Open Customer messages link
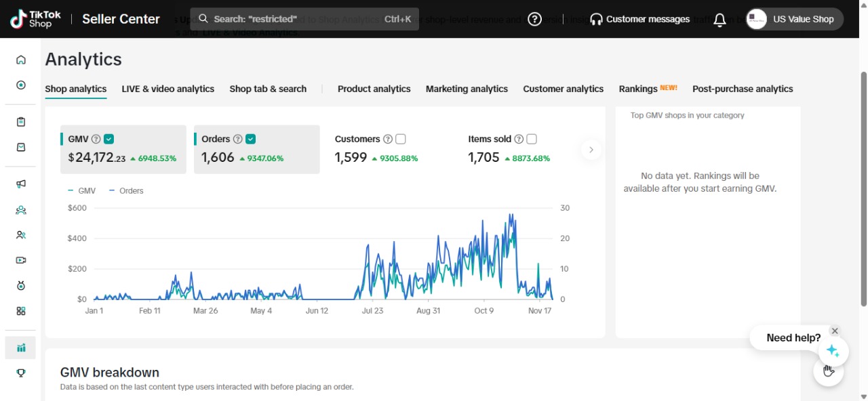This screenshot has width=868, height=401. coord(639,19)
